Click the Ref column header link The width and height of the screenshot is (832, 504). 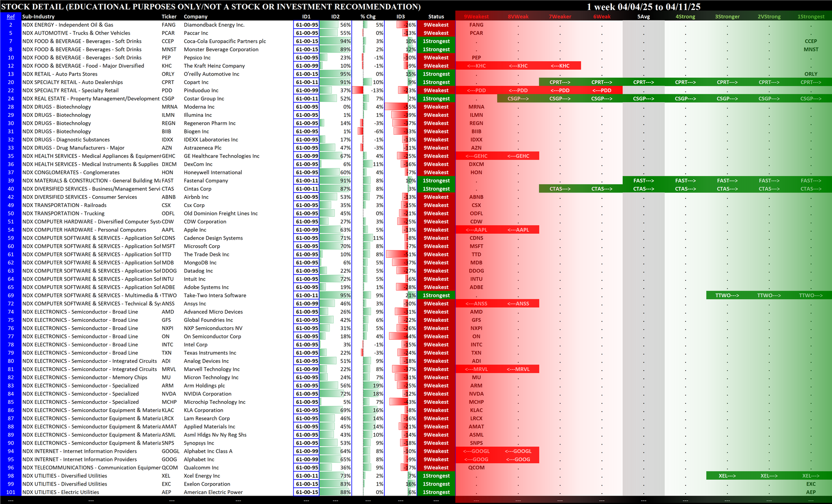tap(10, 17)
